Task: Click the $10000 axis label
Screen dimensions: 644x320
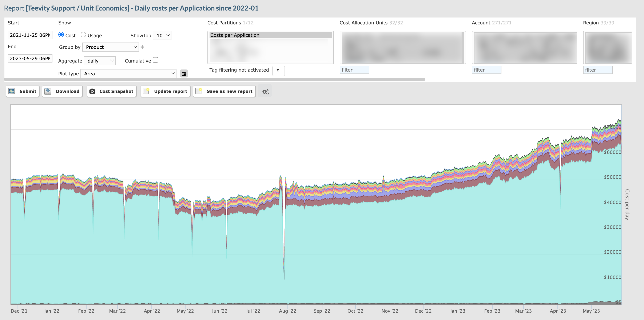Action: pos(612,277)
